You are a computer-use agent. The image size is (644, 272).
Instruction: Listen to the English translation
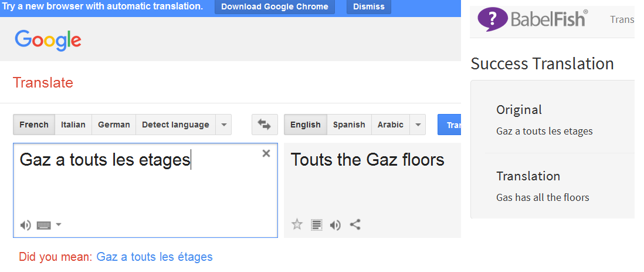pyautogui.click(x=335, y=224)
